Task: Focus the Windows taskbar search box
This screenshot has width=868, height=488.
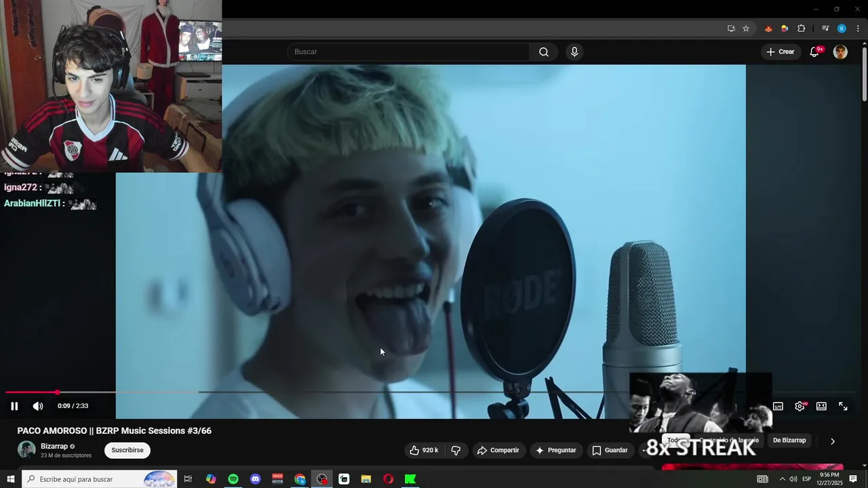Action: [x=99, y=479]
